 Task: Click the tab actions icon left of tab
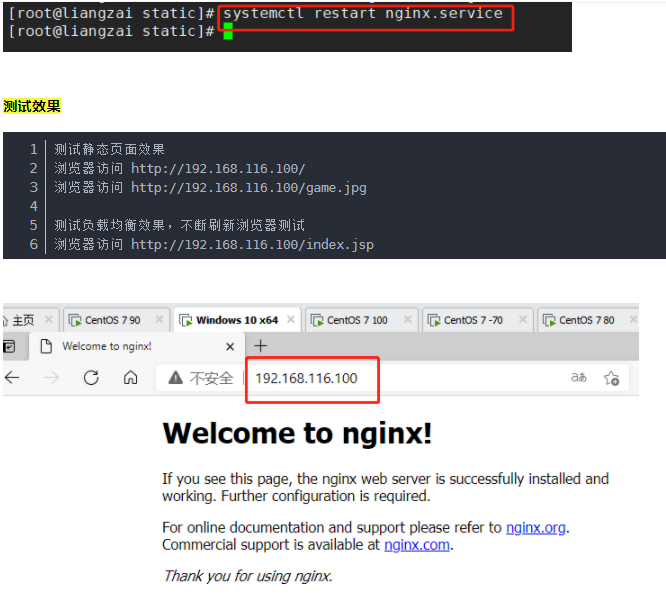click(9, 346)
